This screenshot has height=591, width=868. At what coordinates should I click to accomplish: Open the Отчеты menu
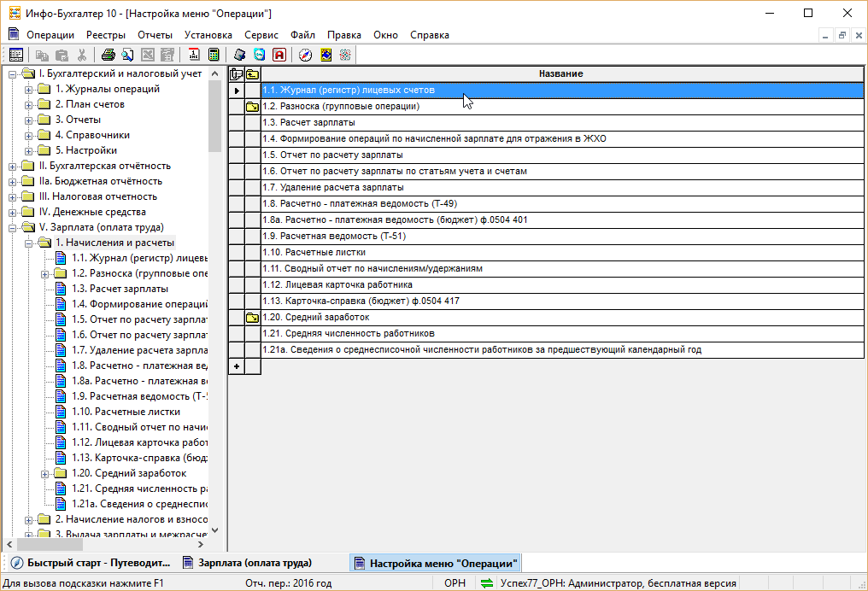(155, 35)
